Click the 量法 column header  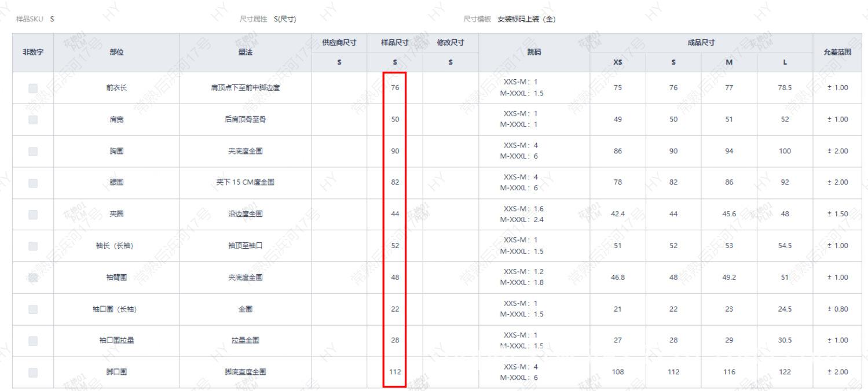[245, 52]
